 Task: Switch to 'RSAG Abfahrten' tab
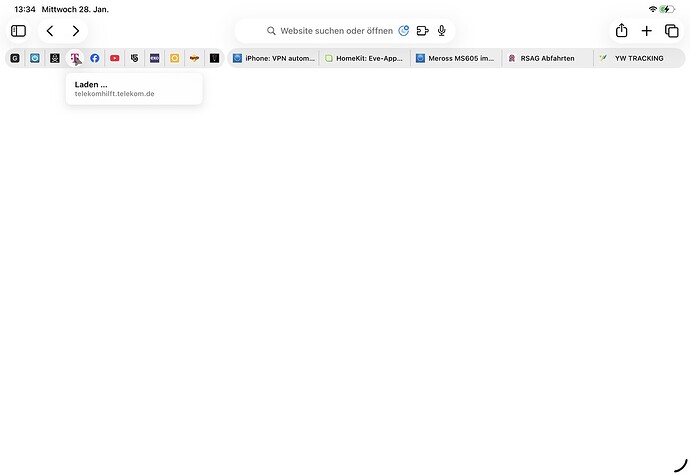click(x=547, y=58)
